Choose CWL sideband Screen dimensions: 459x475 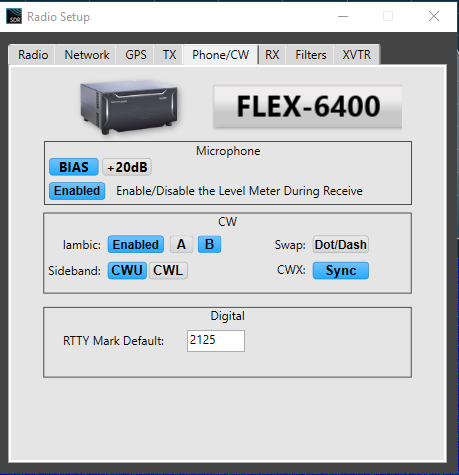point(168,270)
